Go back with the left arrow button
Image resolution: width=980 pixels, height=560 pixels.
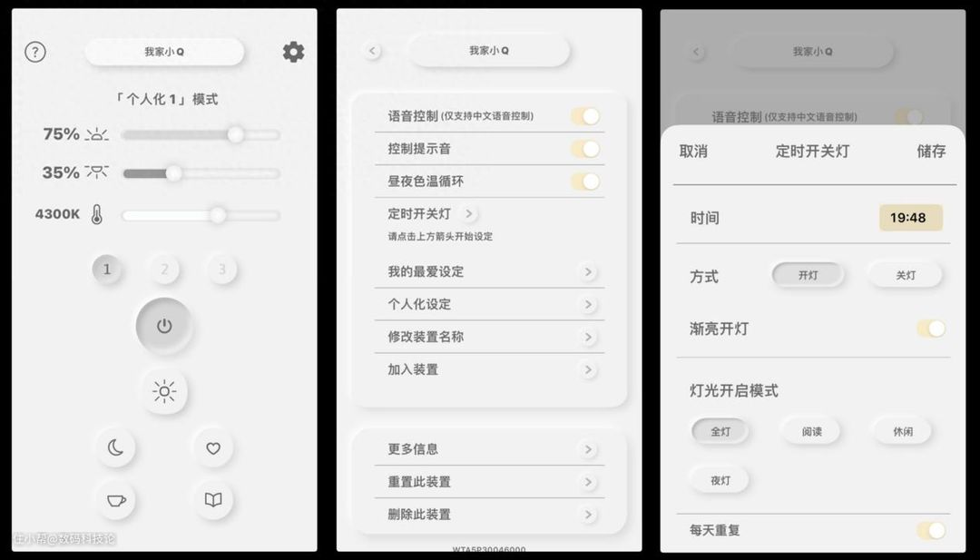(x=372, y=51)
